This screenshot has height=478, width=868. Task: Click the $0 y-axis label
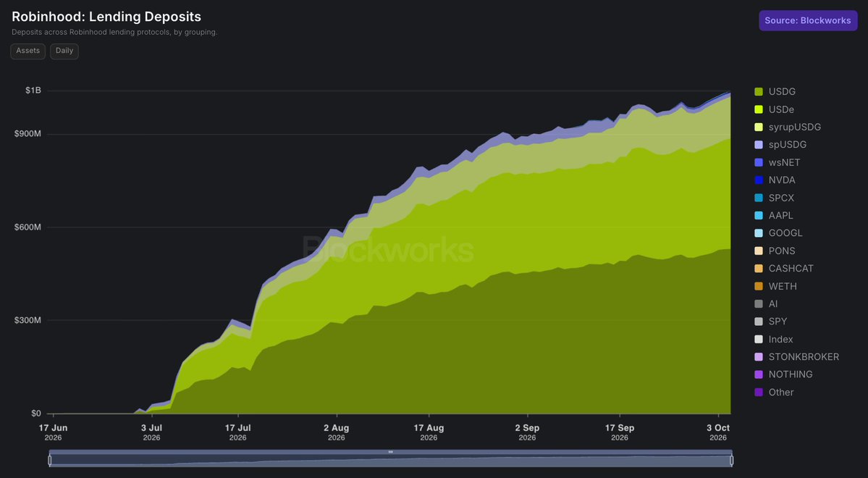click(36, 414)
